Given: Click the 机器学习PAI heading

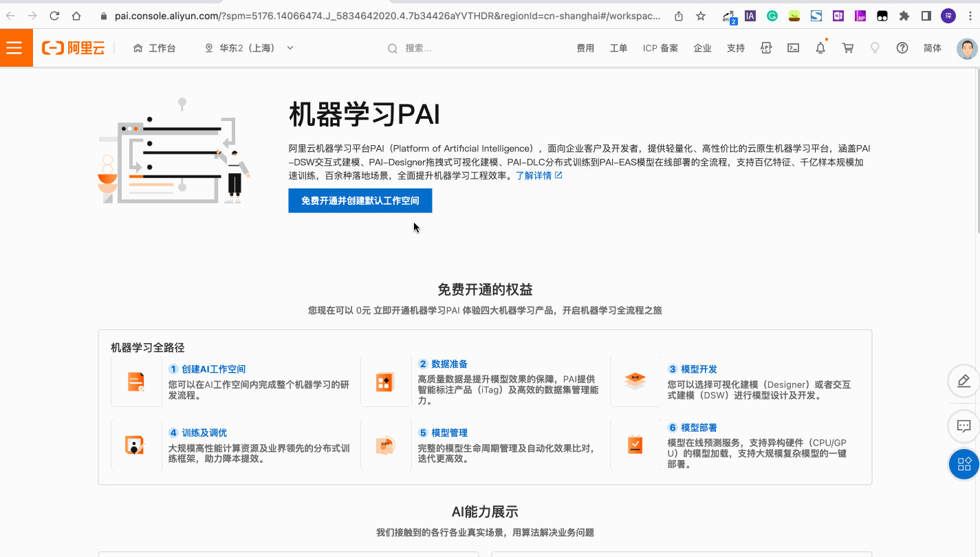Looking at the screenshot, I should [364, 114].
